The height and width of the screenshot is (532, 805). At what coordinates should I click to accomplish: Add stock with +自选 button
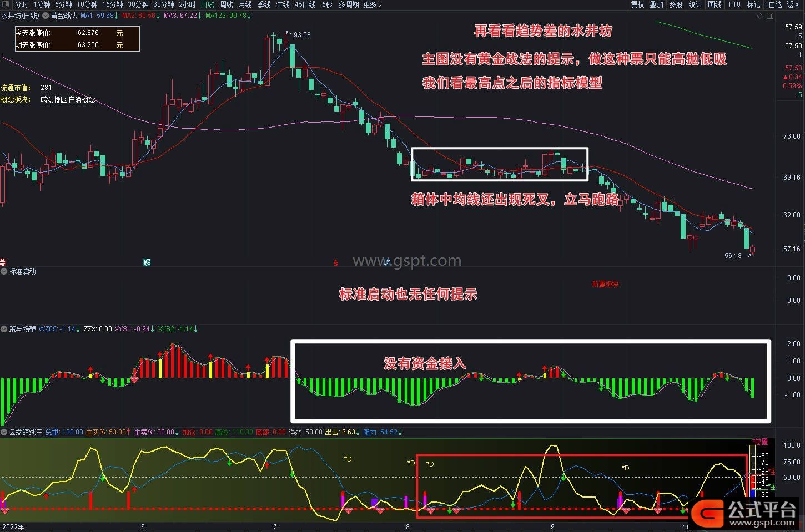point(773,4)
